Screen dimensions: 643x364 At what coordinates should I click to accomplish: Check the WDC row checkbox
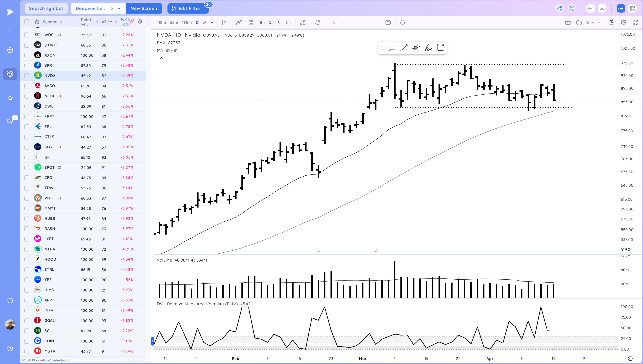pyautogui.click(x=27, y=35)
